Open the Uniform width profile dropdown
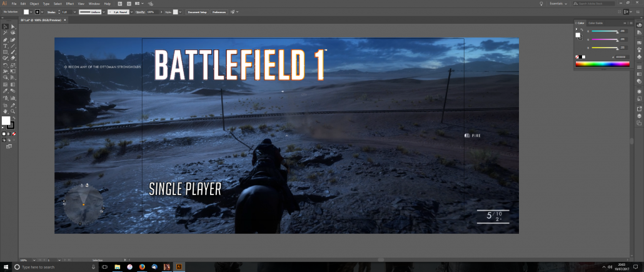The width and height of the screenshot is (644, 272). [105, 12]
